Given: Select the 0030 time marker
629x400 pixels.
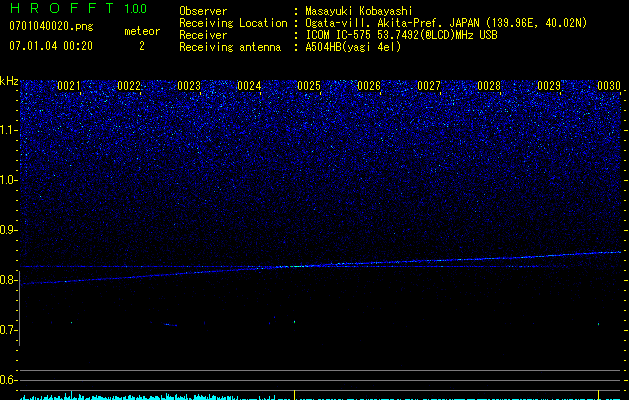Looking at the screenshot, I should [608, 86].
